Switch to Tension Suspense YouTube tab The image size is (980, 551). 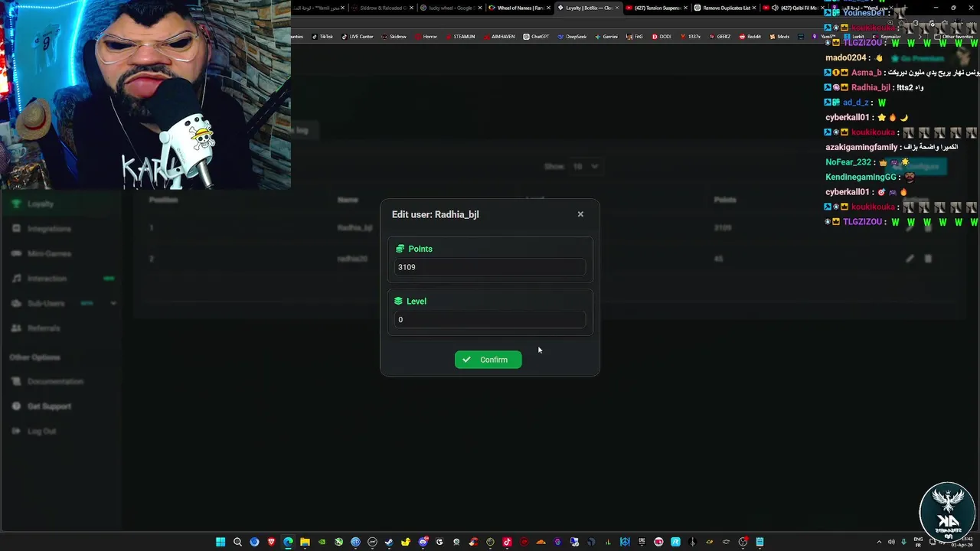657,8
